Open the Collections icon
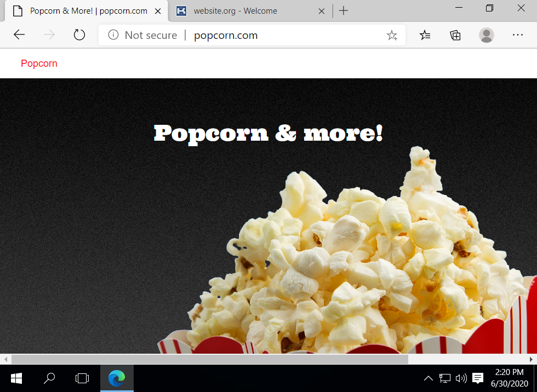 coord(455,35)
